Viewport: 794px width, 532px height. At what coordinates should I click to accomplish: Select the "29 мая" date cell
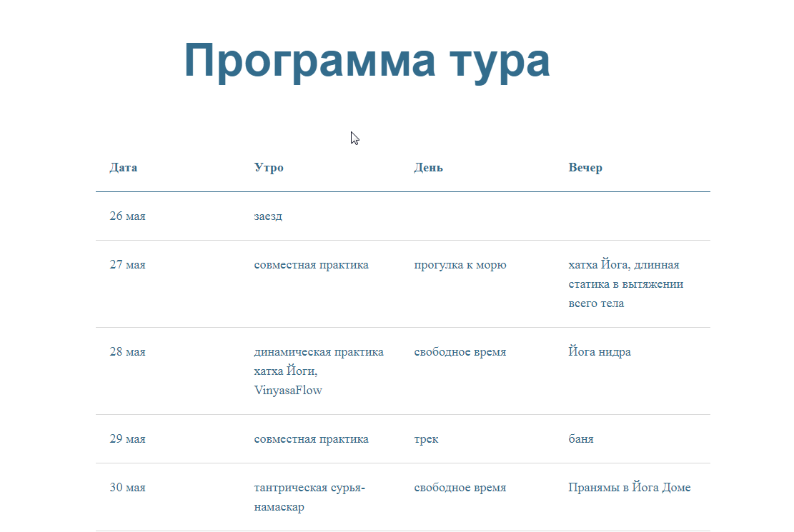point(127,439)
